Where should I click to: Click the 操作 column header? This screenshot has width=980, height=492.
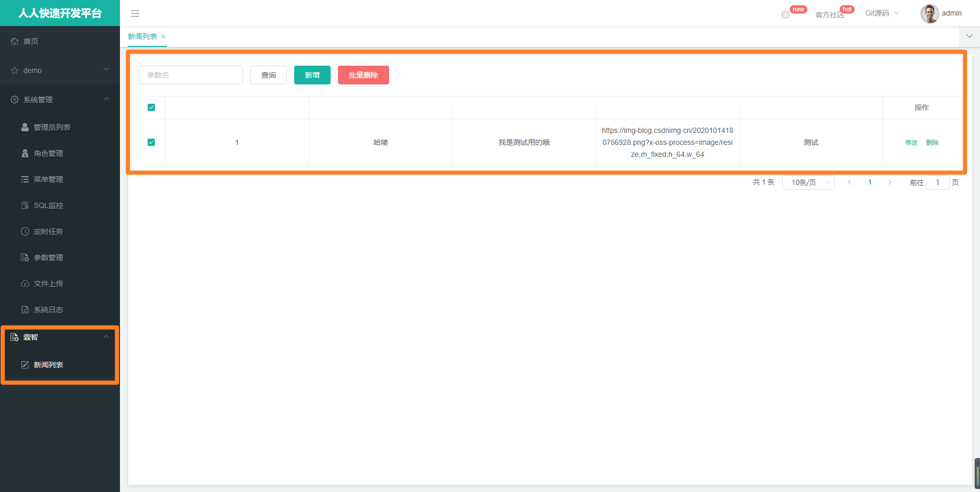pyautogui.click(x=922, y=107)
